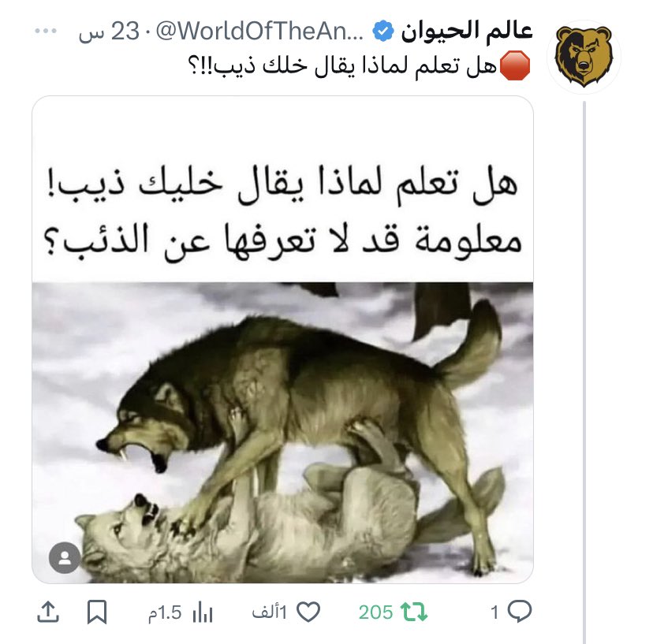
Task: Like the tweet with the heart icon
Action: pyautogui.click(x=308, y=612)
